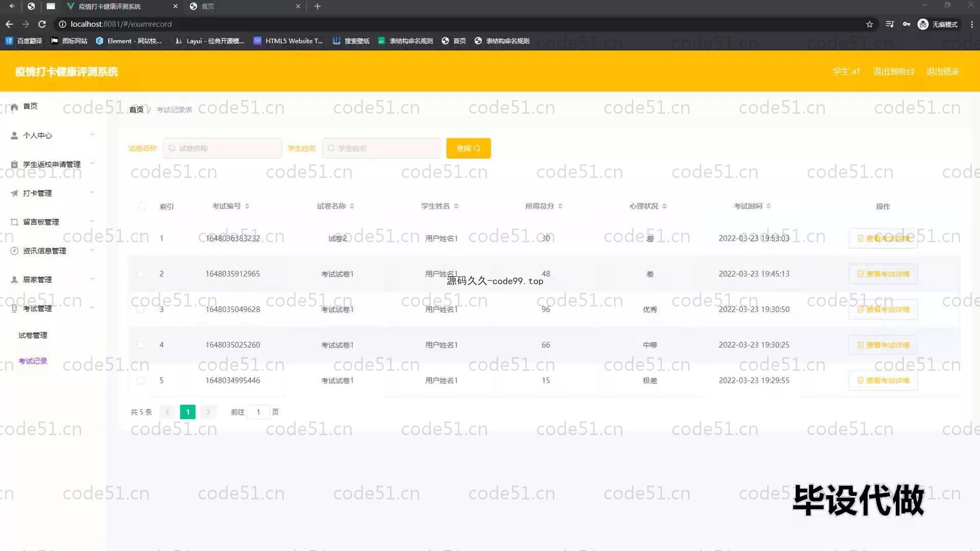Select 考试记录 submenu item
The width and height of the screenshot is (980, 551).
click(33, 361)
